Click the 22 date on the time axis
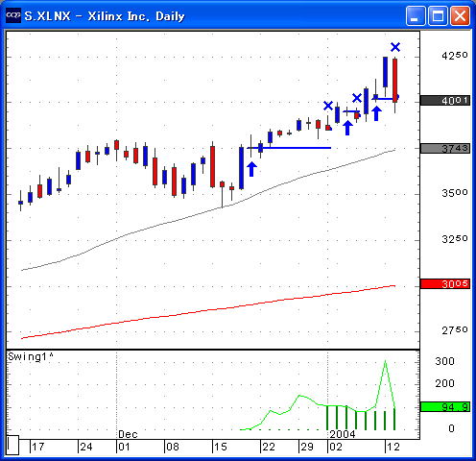This screenshot has height=461, width=476. (x=269, y=447)
